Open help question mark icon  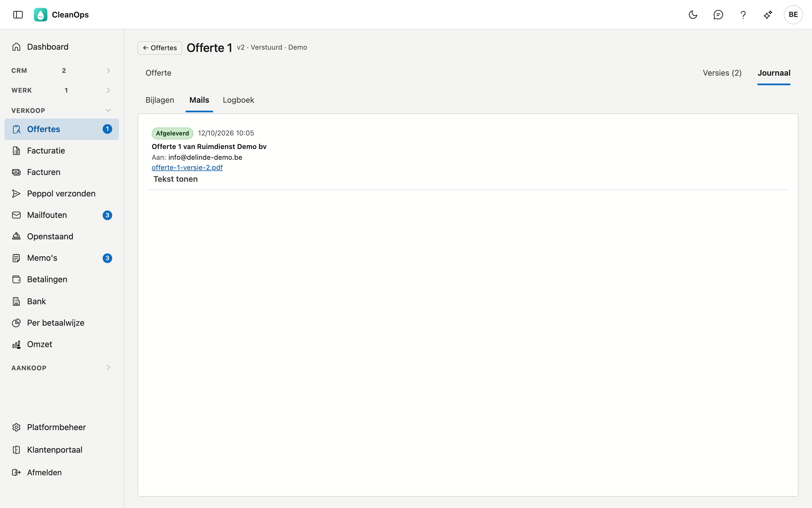click(x=743, y=15)
